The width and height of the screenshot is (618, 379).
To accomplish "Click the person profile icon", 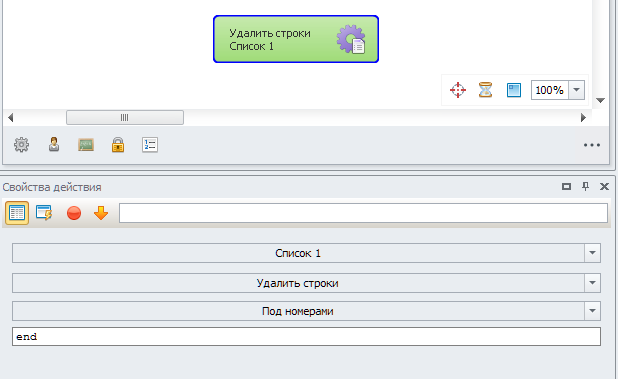I will pos(54,145).
